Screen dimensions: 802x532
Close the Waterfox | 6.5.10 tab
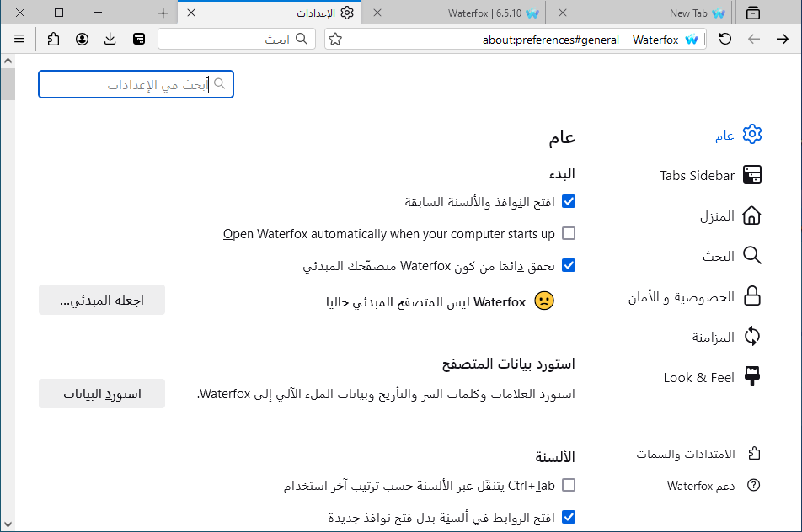pyautogui.click(x=377, y=13)
